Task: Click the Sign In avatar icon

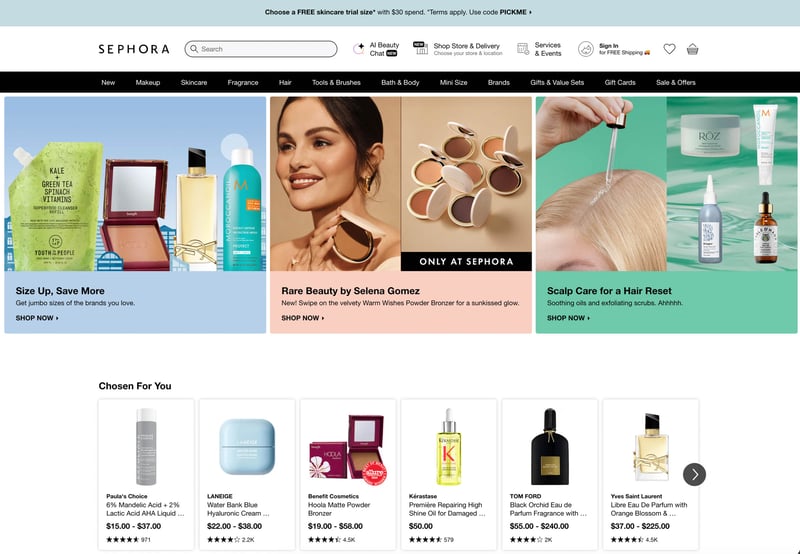Action: [586, 49]
